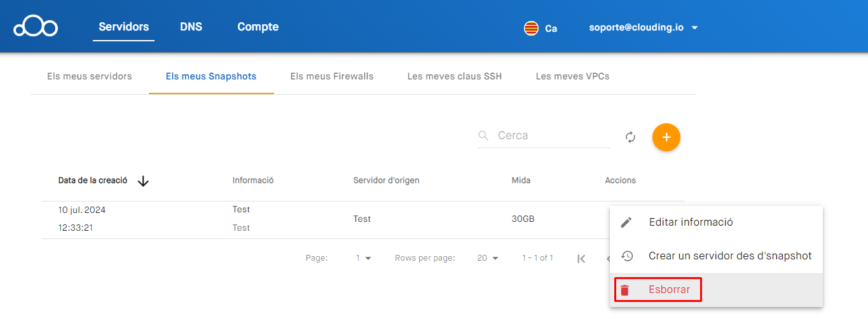This screenshot has height=321, width=868.
Task: Switch to Els meus Firewalls tab
Action: (332, 76)
